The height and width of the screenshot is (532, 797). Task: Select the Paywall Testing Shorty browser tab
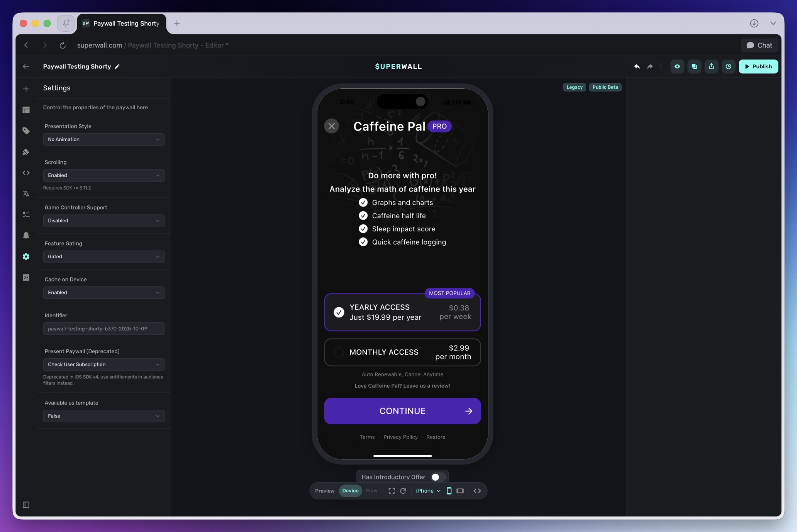122,24
